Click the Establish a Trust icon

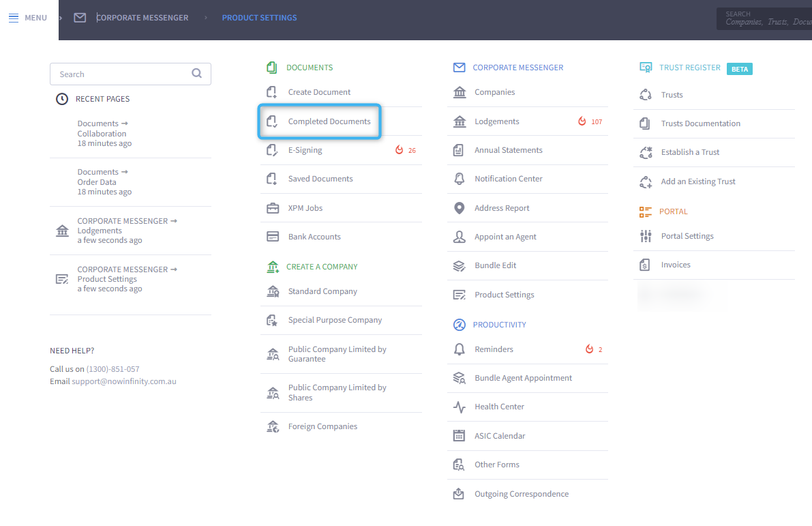(646, 152)
